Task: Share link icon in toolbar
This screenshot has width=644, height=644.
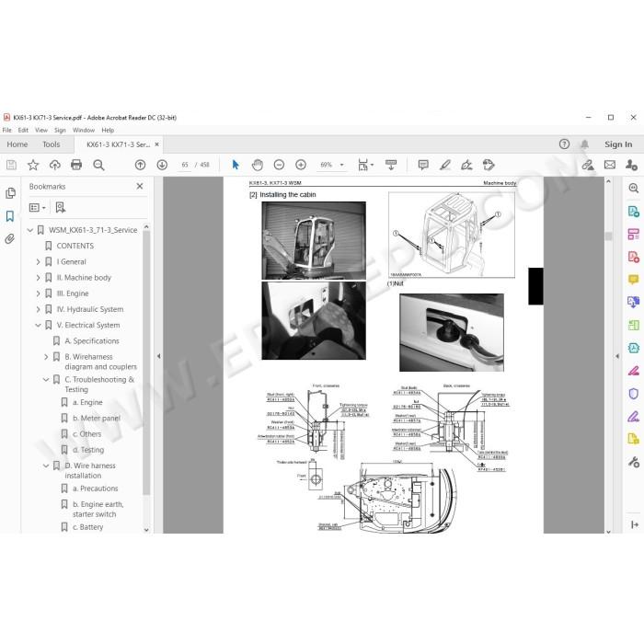Action: click(x=588, y=165)
